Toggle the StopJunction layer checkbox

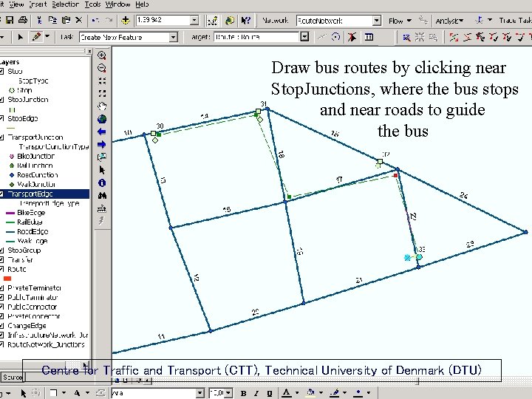pyautogui.click(x=1, y=100)
